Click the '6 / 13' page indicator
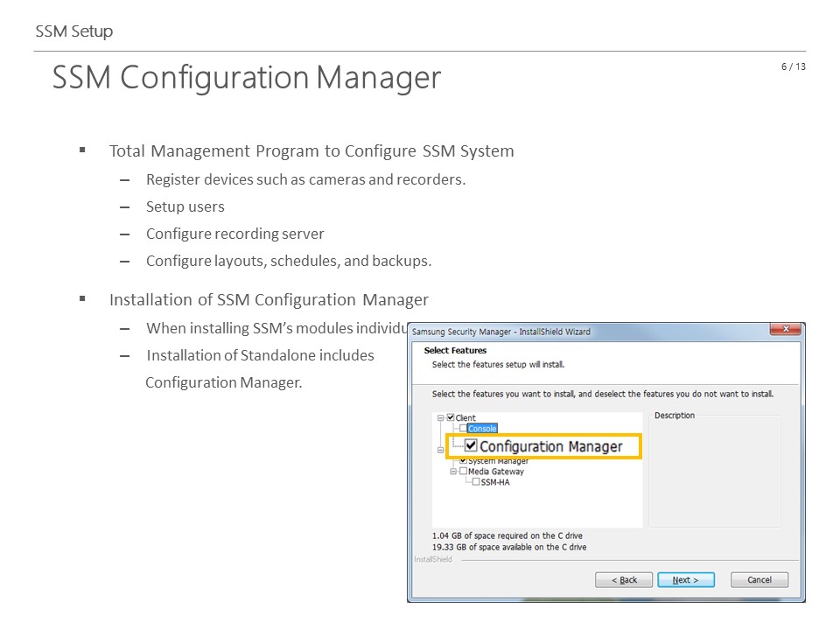Image resolution: width=840 pixels, height=630 pixels. [x=794, y=66]
